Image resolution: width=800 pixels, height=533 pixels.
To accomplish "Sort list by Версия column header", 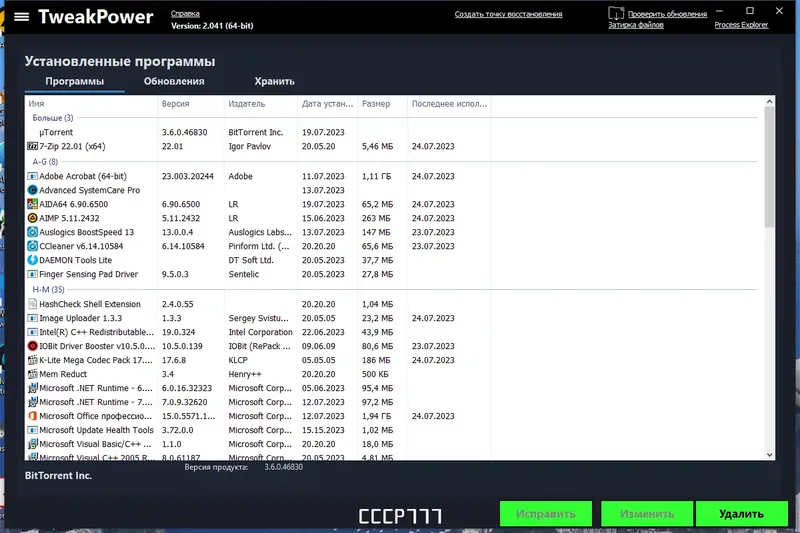I will tap(191, 104).
